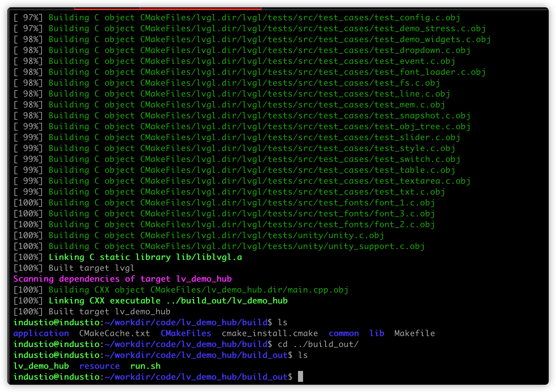The width and height of the screenshot is (556, 392).
Task: Click the 'lib' directory in ls output
Action: click(377, 333)
